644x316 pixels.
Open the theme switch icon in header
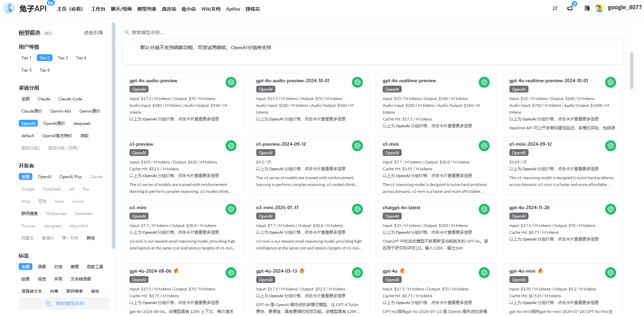click(x=555, y=8)
